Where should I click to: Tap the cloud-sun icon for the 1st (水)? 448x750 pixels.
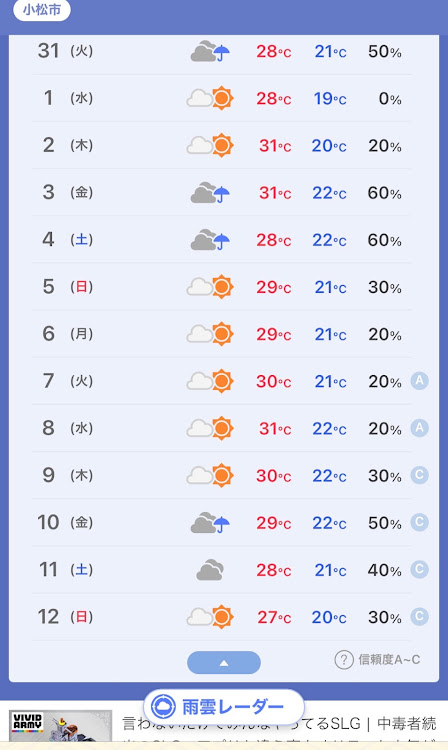tap(210, 98)
